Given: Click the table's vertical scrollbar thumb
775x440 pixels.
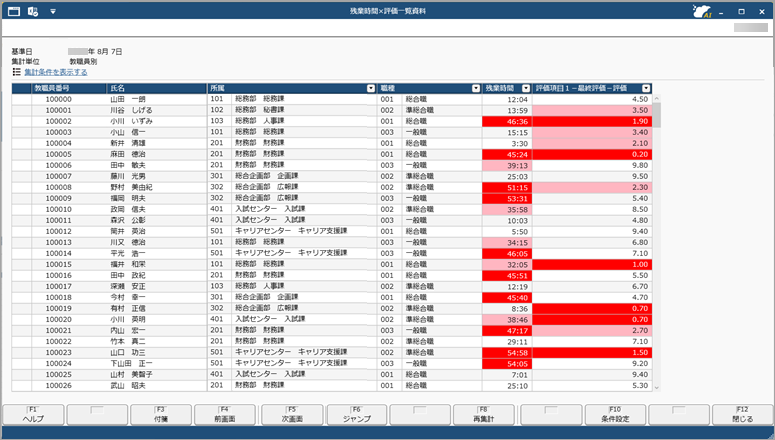Looking at the screenshot, I should [x=657, y=115].
